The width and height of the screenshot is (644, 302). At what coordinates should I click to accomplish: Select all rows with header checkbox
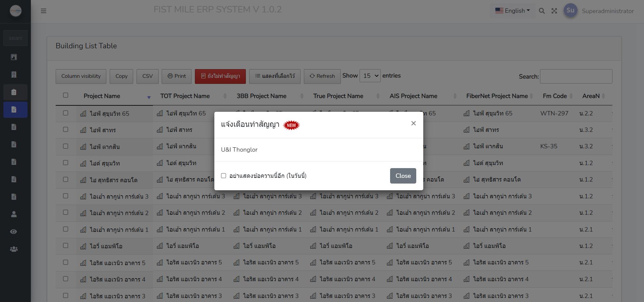pos(66,96)
